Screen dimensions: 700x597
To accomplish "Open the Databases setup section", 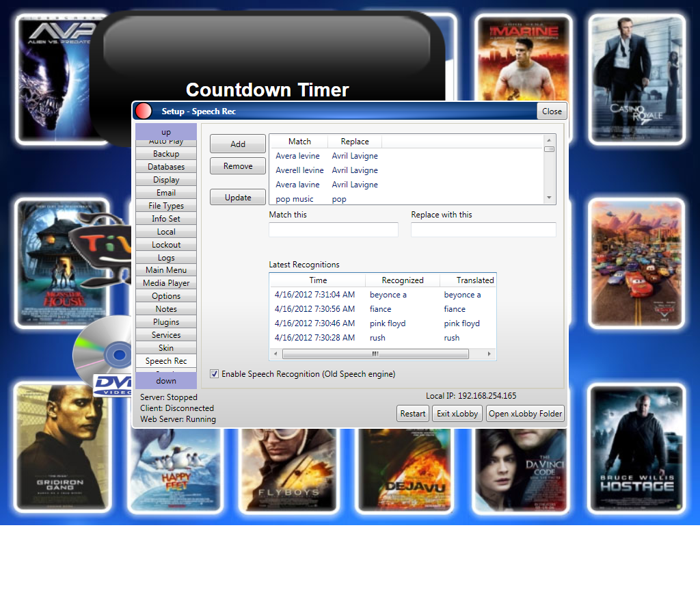I will point(166,167).
